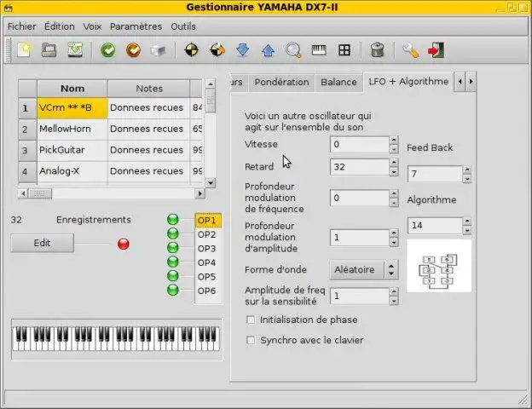The image size is (532, 409).
Task: Click the black-yellow target toolbar icon
Action: click(x=192, y=50)
